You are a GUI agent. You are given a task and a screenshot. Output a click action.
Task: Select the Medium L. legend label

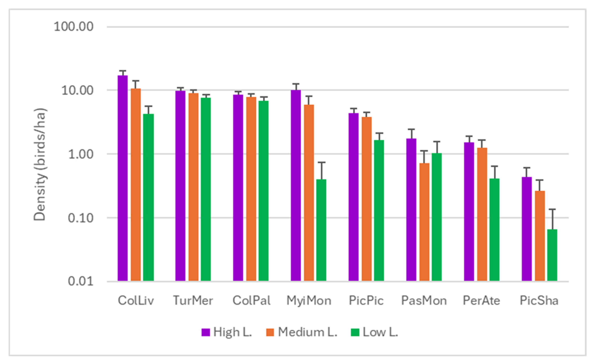[307, 332]
